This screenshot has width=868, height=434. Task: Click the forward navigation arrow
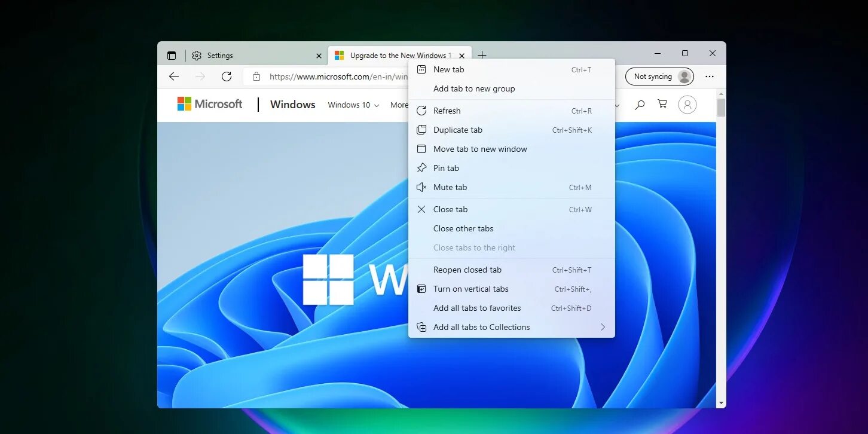click(x=200, y=77)
